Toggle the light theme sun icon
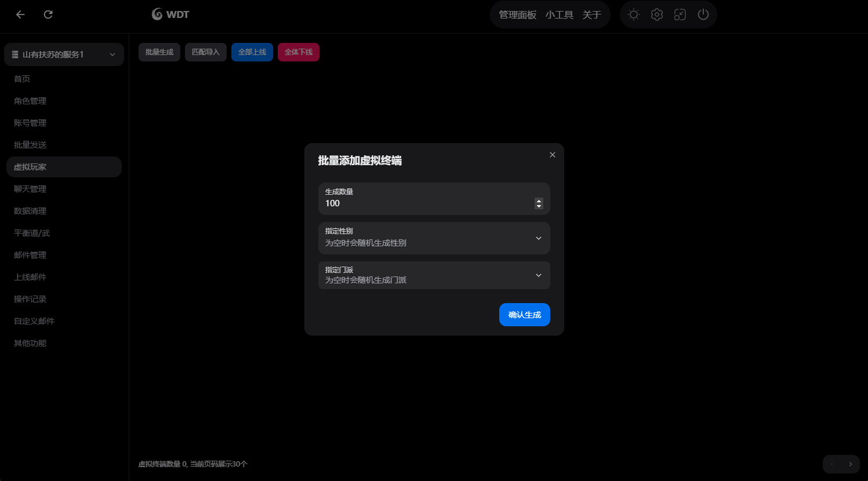This screenshot has height=481, width=868. tap(633, 14)
